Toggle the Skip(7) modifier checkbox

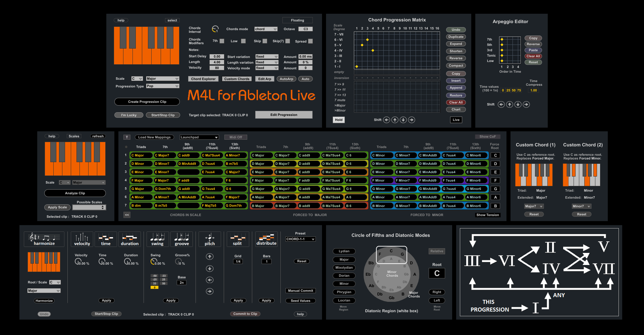tap(287, 41)
